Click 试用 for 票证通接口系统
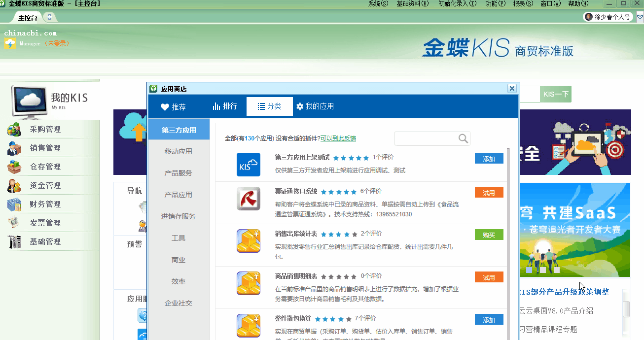 (x=489, y=193)
